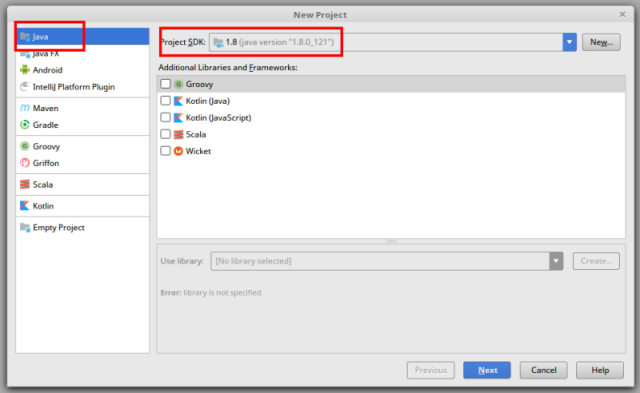This screenshot has width=640, height=393.
Task: Choose Android project type
Action: click(x=82, y=70)
